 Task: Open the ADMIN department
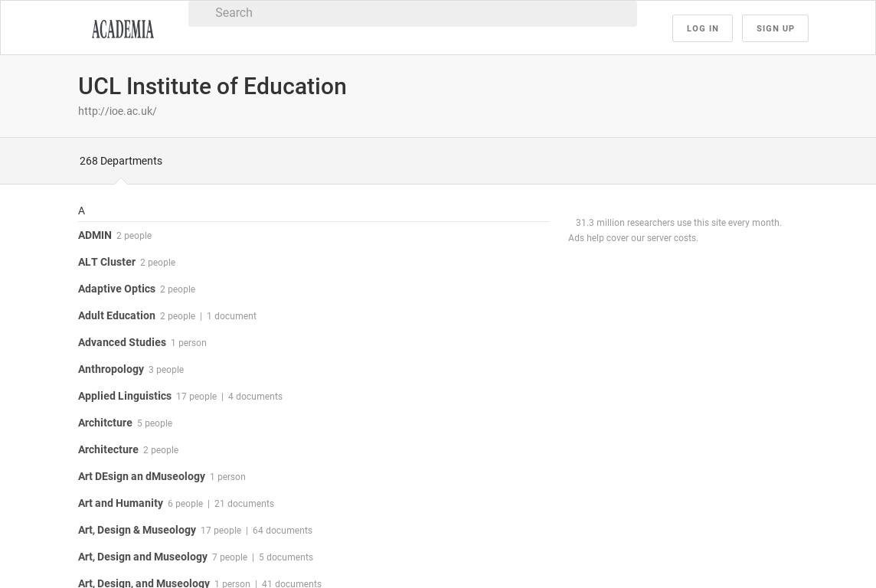pyautogui.click(x=95, y=235)
